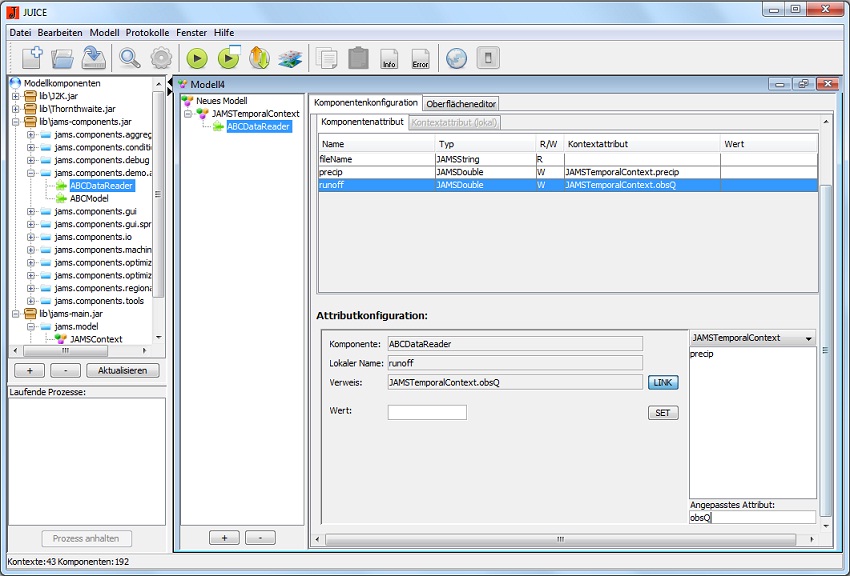The width and height of the screenshot is (850, 576).
Task: Click the Wert input field
Action: click(x=426, y=412)
